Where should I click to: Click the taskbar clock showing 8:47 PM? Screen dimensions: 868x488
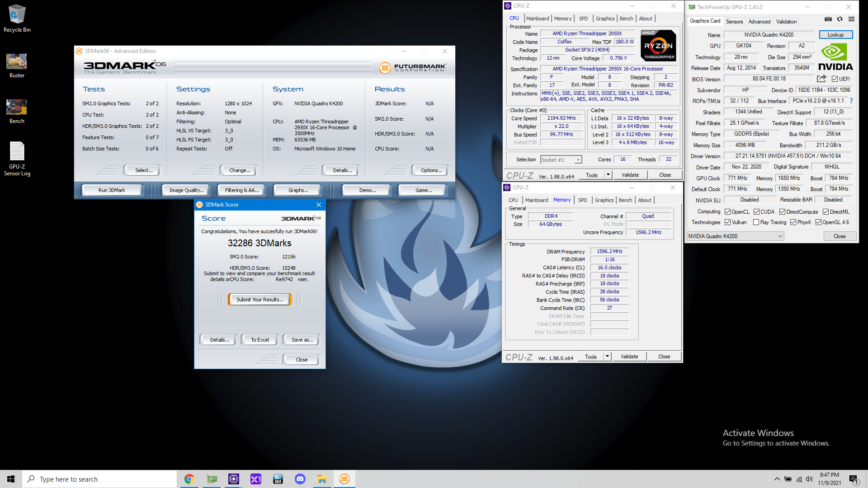[829, 479]
